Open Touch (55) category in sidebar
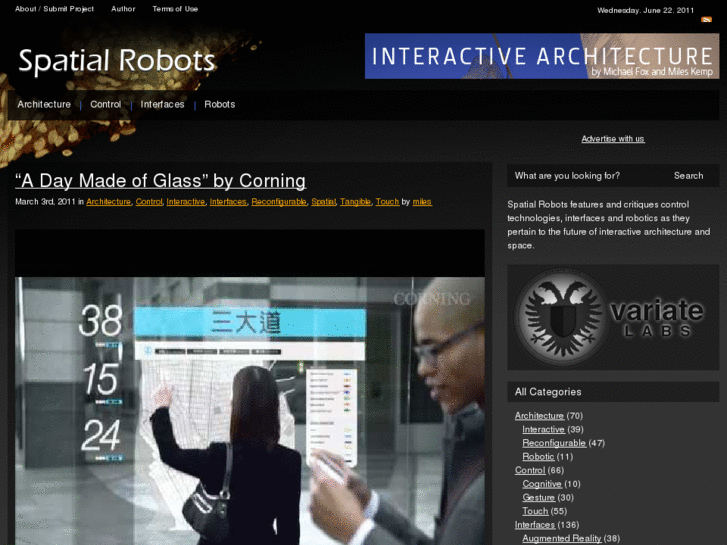Image resolution: width=727 pixels, height=545 pixels. point(535,511)
